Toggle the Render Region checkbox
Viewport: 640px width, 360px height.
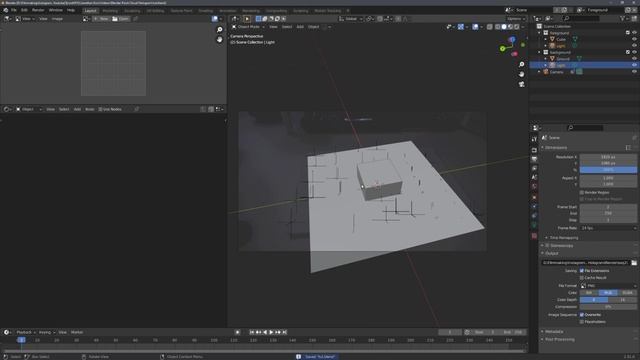point(582,192)
